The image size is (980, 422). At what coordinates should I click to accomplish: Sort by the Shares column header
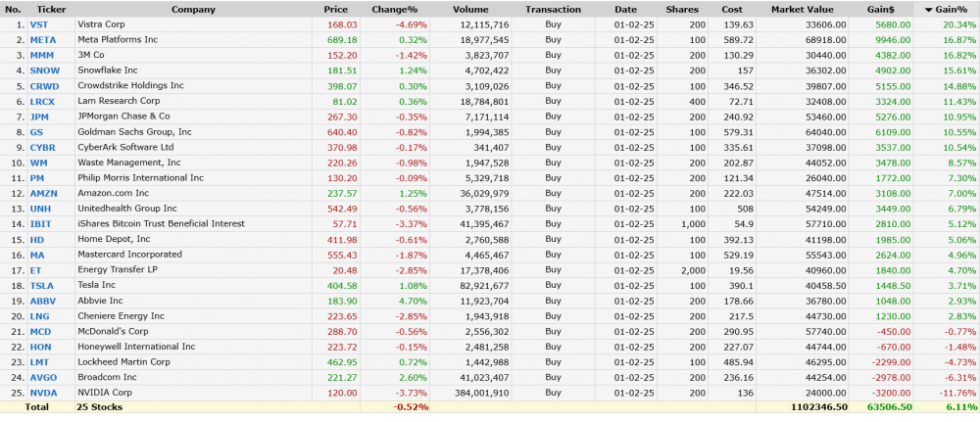coord(682,9)
